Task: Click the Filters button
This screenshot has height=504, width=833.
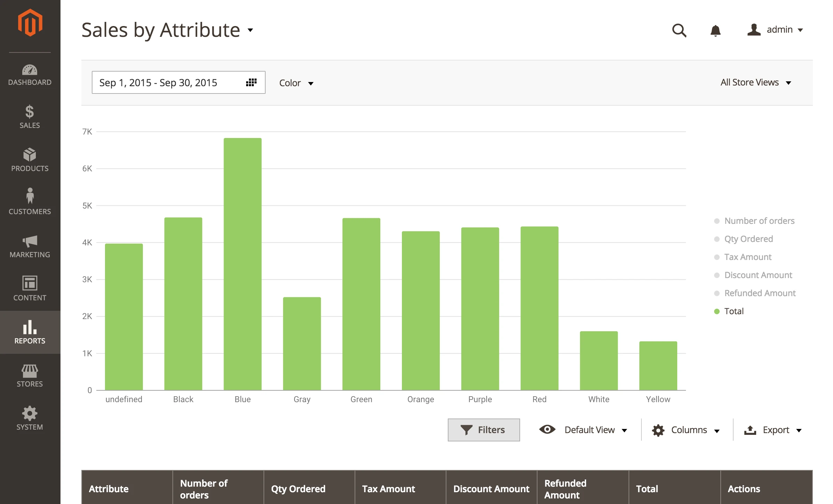Action: click(484, 430)
